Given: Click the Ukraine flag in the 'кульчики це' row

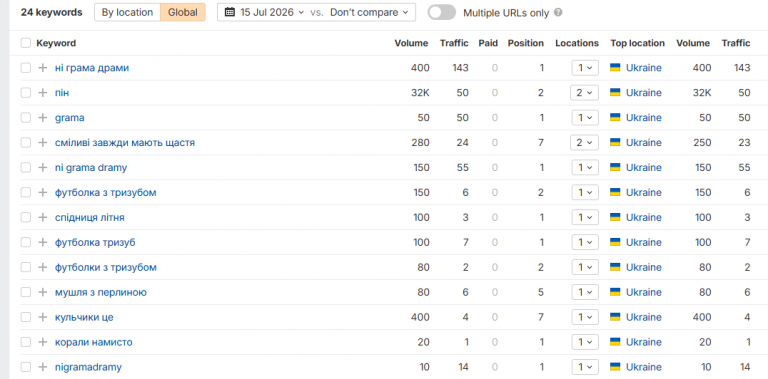Looking at the screenshot, I should pyautogui.click(x=615, y=317).
